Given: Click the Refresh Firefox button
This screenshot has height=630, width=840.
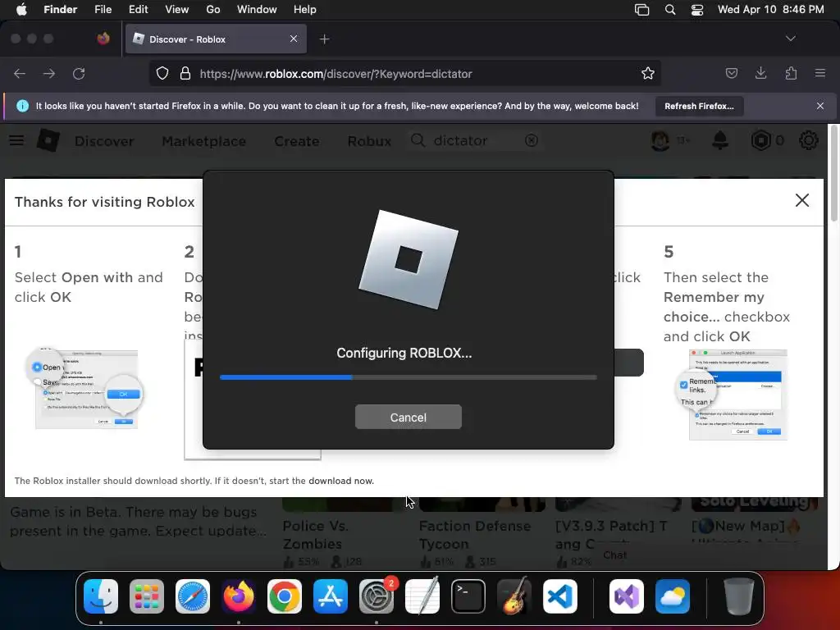Looking at the screenshot, I should pos(699,106).
